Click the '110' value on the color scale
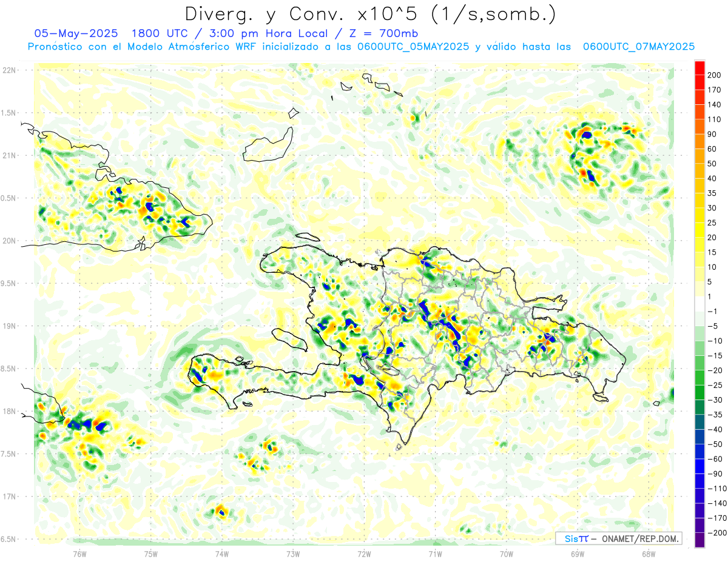The width and height of the screenshot is (728, 562). click(x=715, y=119)
